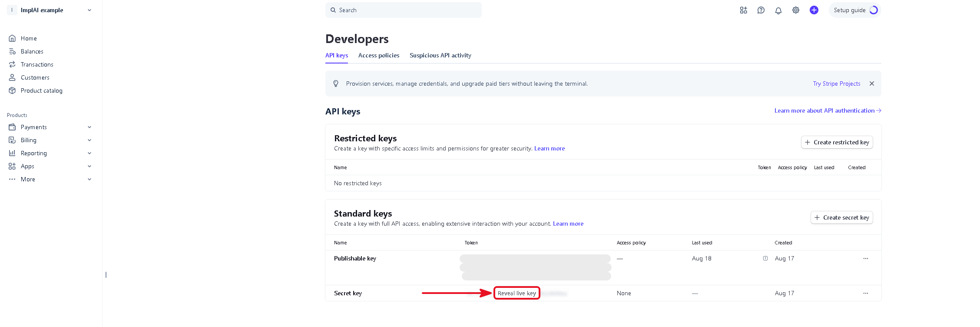Image resolution: width=980 pixels, height=327 pixels.
Task: Open the help question mark icon
Action: (x=761, y=10)
